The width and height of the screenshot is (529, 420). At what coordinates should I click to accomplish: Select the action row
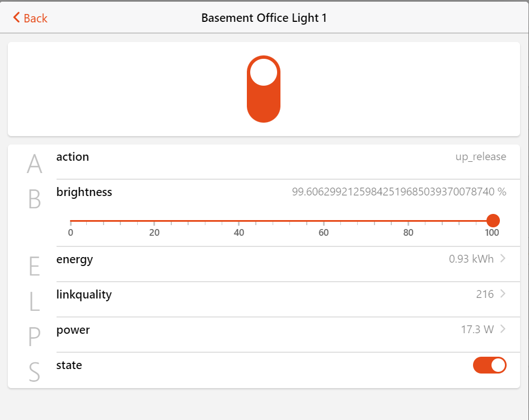tap(280, 157)
